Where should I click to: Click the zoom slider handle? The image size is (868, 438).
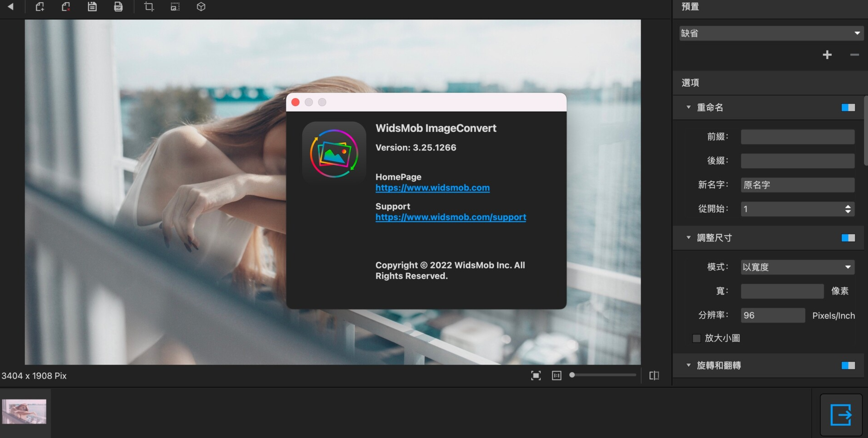point(572,375)
